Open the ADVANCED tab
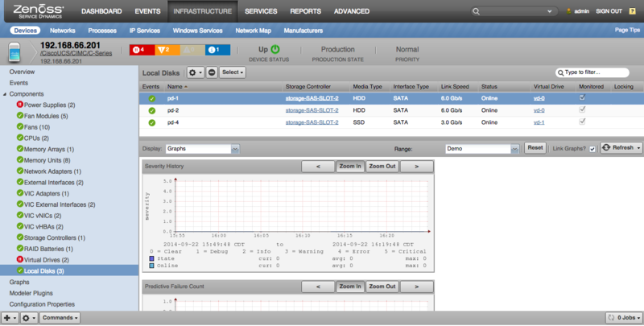Viewport: 644px width, 326px height. (352, 11)
